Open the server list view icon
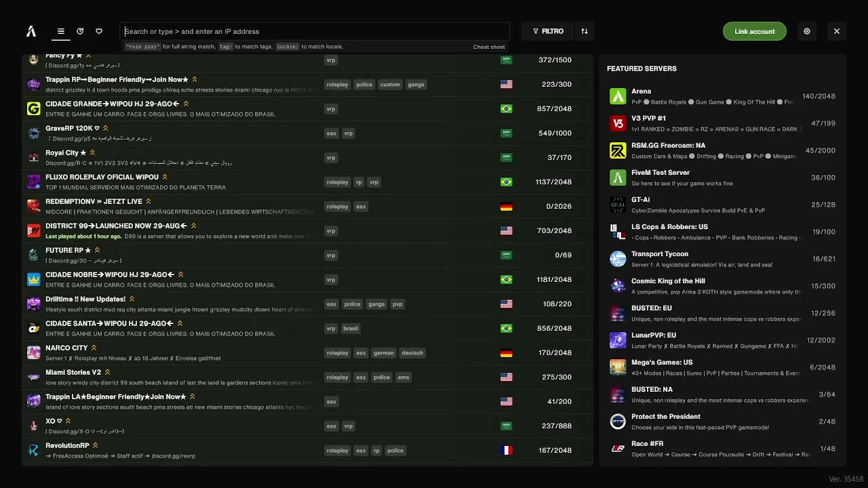This screenshot has height=488, width=868. [x=61, y=31]
